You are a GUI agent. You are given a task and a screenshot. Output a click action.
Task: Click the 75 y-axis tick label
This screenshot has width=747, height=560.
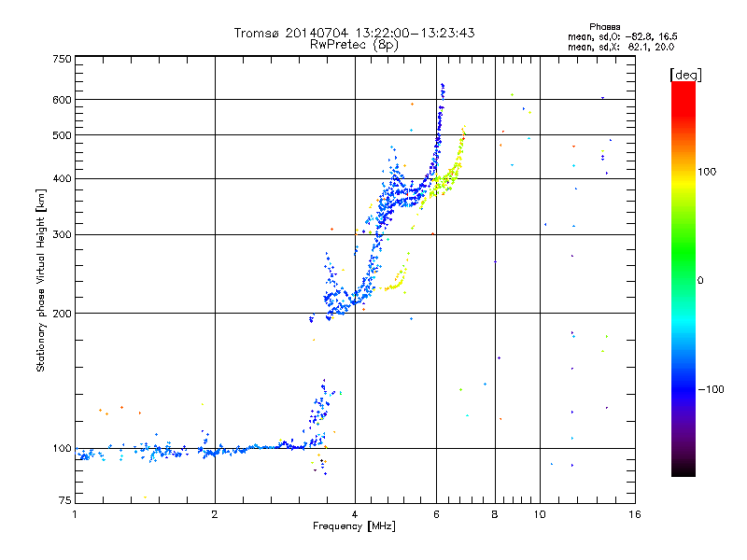(x=64, y=501)
